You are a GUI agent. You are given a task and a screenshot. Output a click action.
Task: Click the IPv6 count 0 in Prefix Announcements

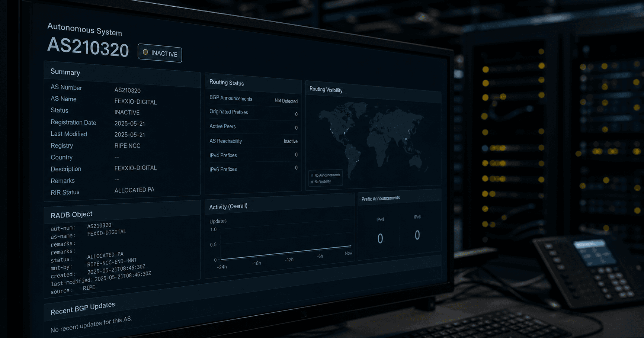click(x=417, y=235)
